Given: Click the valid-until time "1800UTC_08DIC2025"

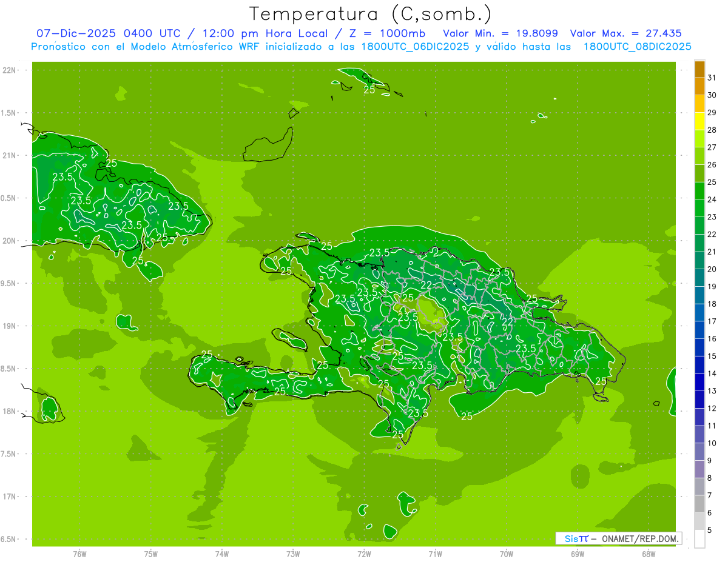Looking at the screenshot, I should [638, 47].
